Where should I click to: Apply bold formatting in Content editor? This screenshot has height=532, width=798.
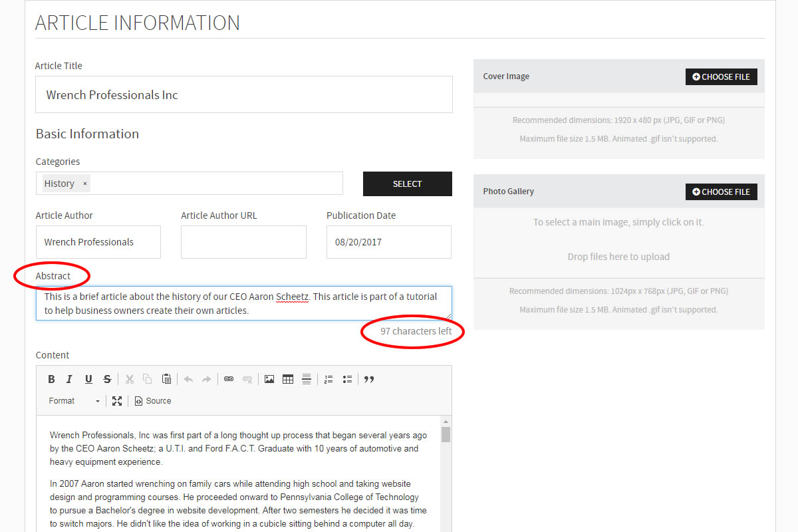tap(51, 379)
